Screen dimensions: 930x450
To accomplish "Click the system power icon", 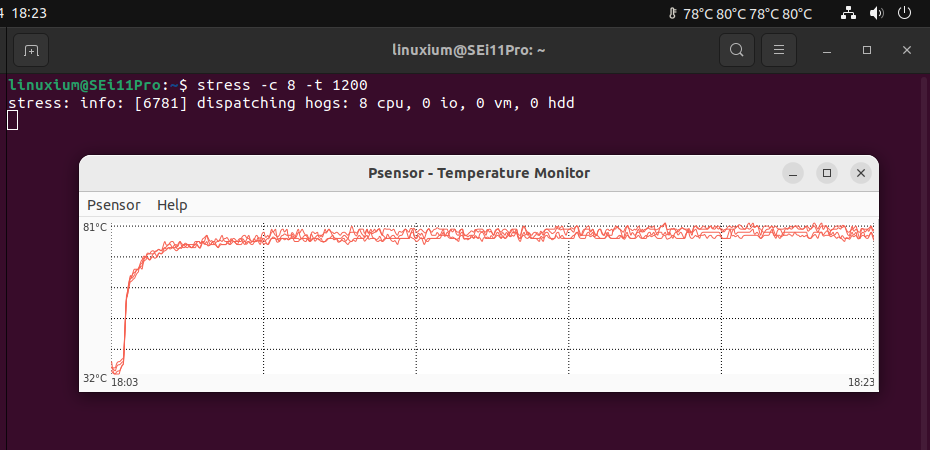I will coord(904,13).
